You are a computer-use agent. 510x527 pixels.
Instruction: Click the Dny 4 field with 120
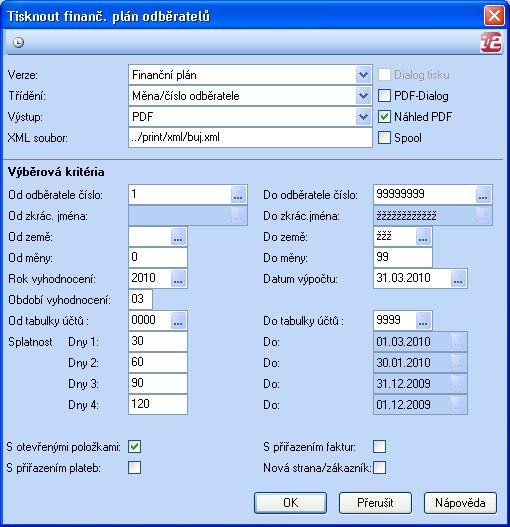tap(158, 404)
